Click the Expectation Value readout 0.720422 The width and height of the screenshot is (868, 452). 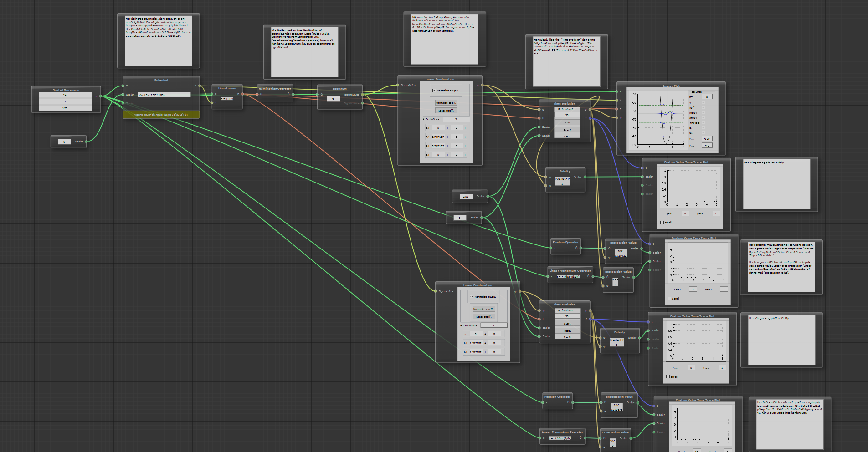[620, 256]
